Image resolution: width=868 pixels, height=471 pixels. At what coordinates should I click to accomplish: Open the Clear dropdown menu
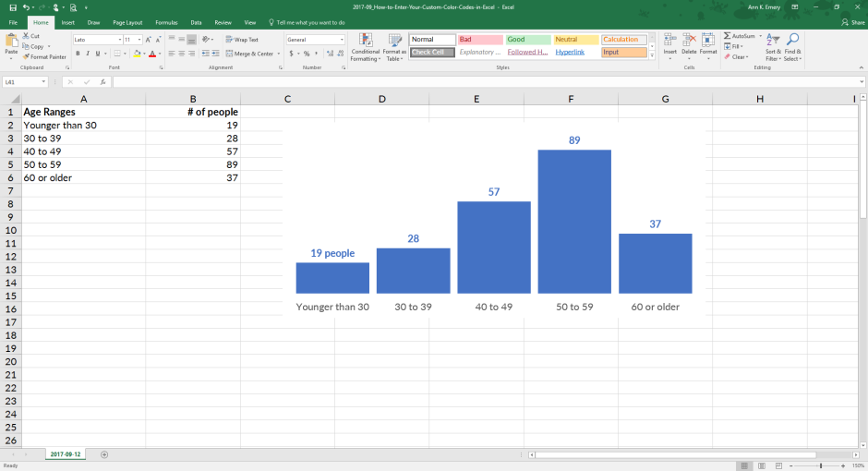point(736,57)
